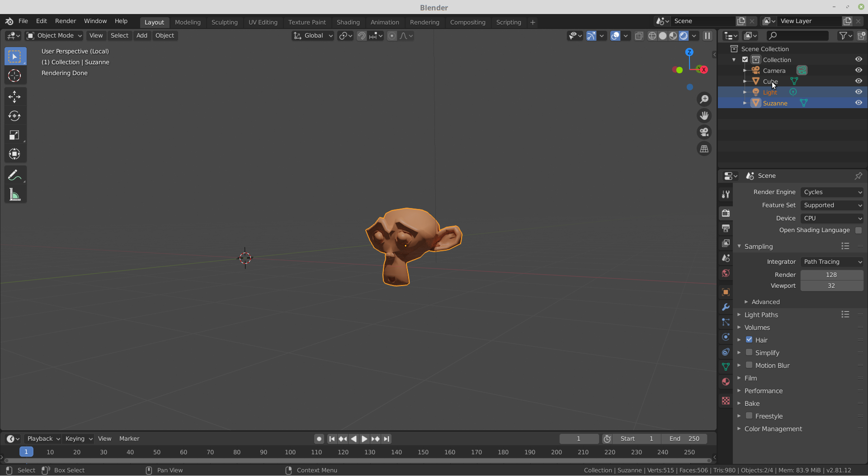Open the Feature Set dropdown
The width and height of the screenshot is (868, 476).
coord(832,205)
